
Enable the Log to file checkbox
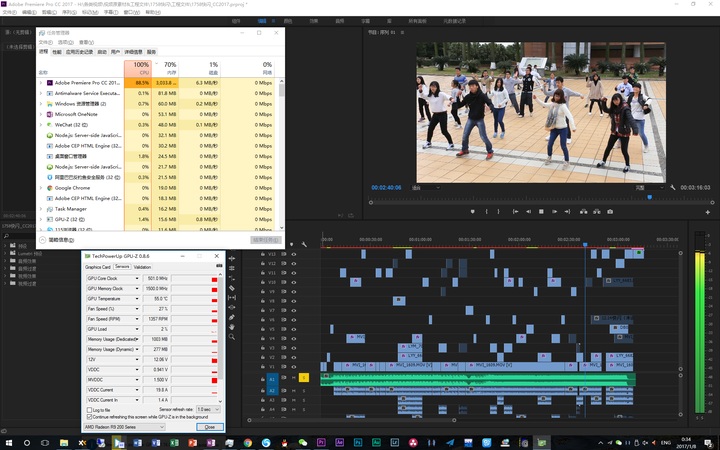(x=90, y=410)
